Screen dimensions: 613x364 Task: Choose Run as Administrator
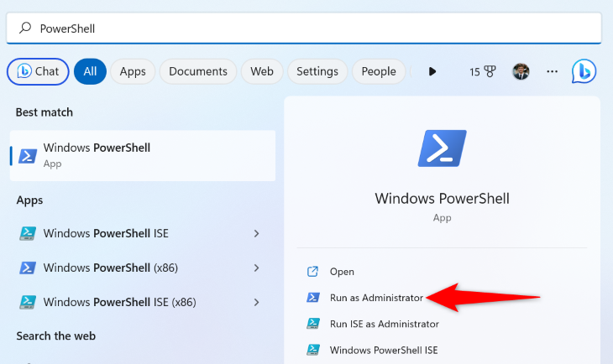[x=377, y=297]
